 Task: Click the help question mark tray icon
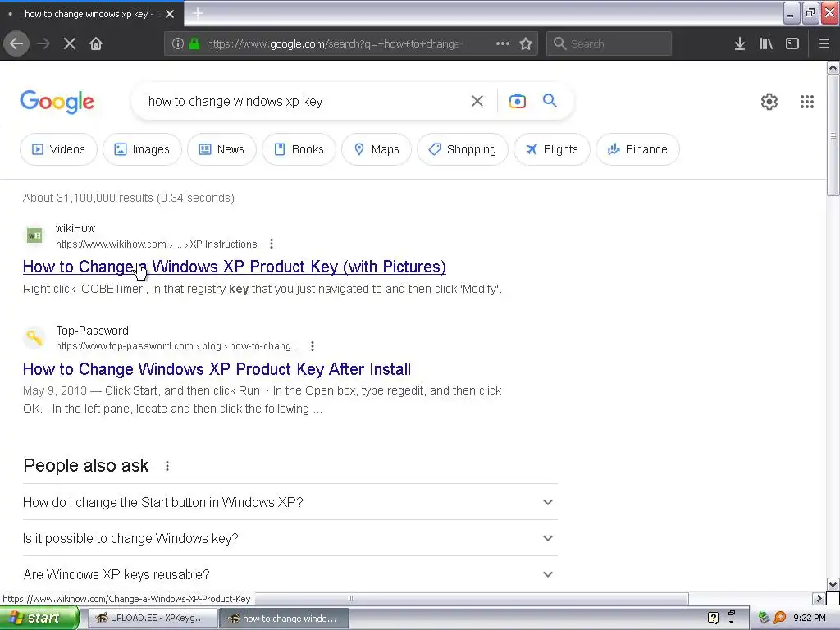click(713, 618)
